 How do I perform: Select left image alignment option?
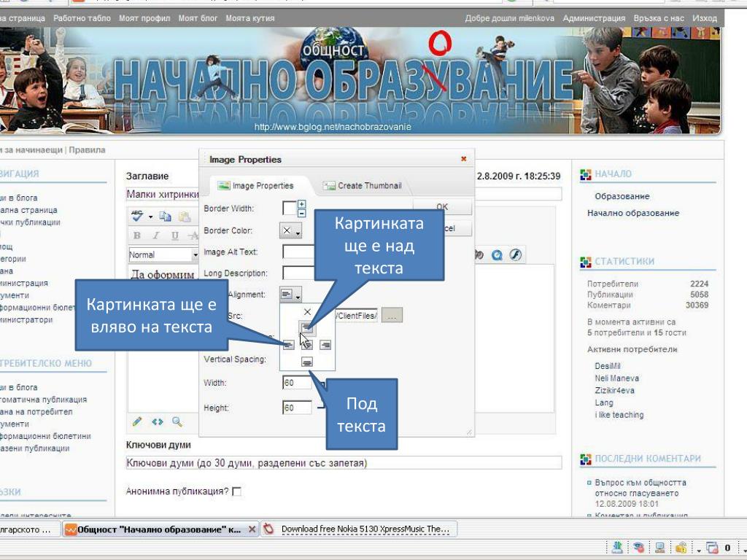pos(289,345)
